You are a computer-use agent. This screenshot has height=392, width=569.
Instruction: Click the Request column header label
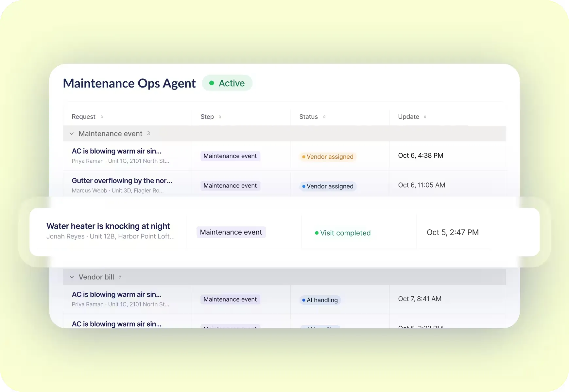point(83,117)
